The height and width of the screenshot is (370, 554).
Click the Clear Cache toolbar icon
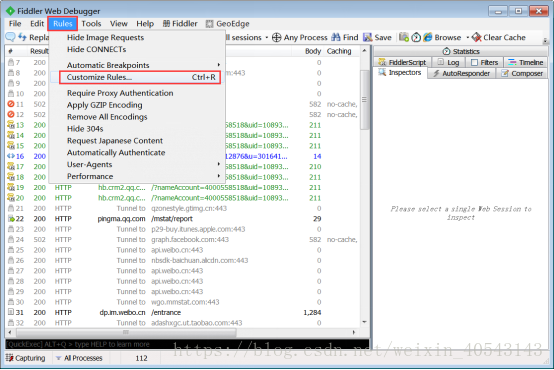(x=476, y=37)
